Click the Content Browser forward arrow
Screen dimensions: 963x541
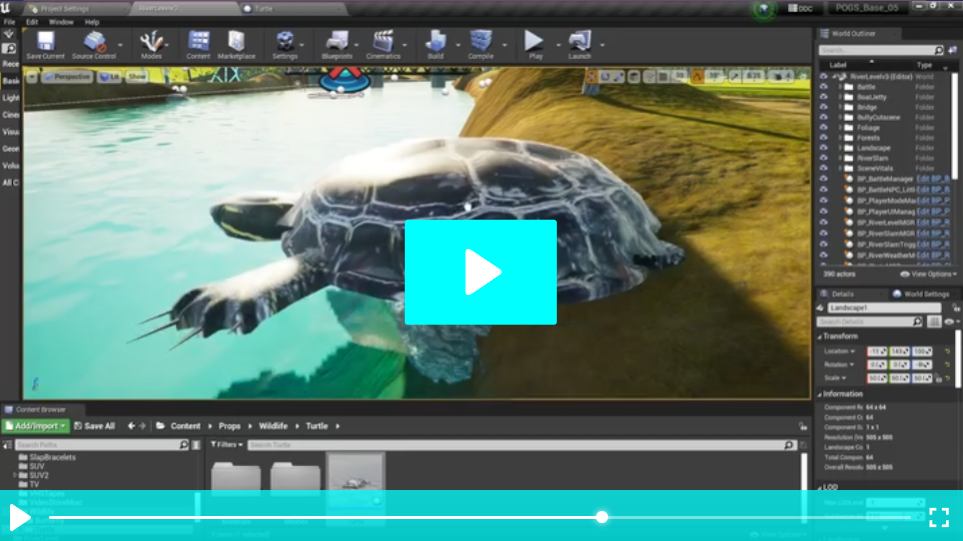pos(142,426)
